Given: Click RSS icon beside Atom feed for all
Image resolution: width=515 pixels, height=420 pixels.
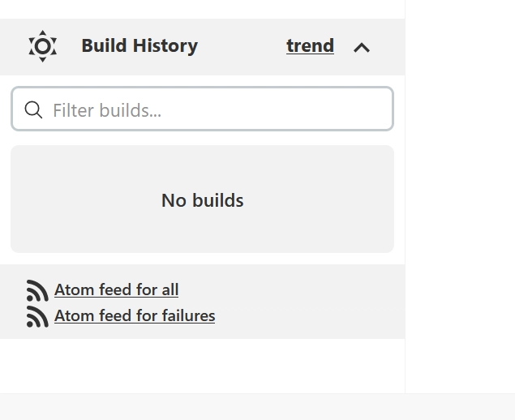Looking at the screenshot, I should [x=37, y=290].
